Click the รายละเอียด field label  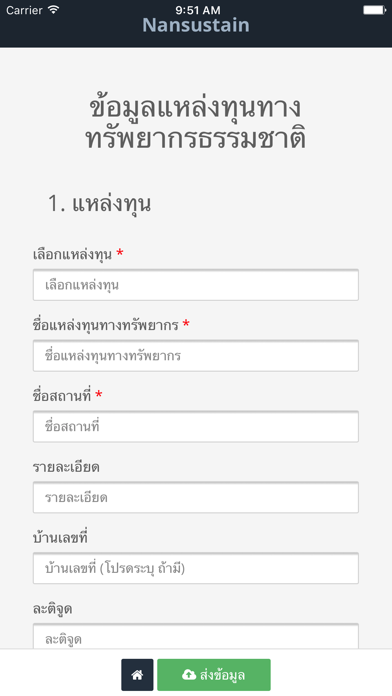[66, 467]
